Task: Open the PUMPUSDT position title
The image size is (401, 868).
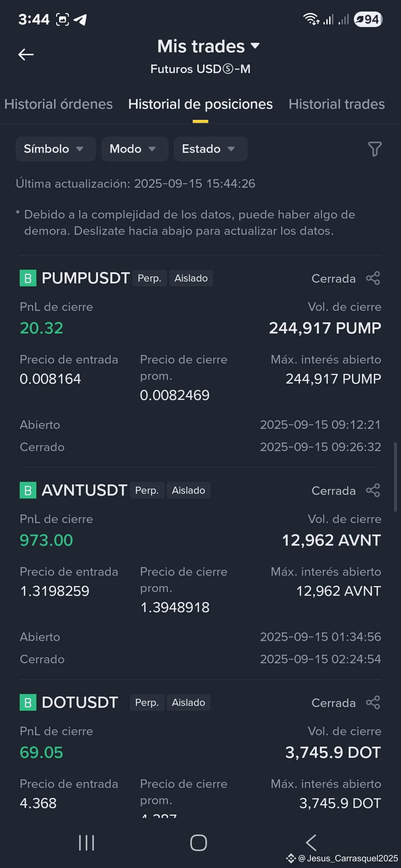Action: coord(86,278)
